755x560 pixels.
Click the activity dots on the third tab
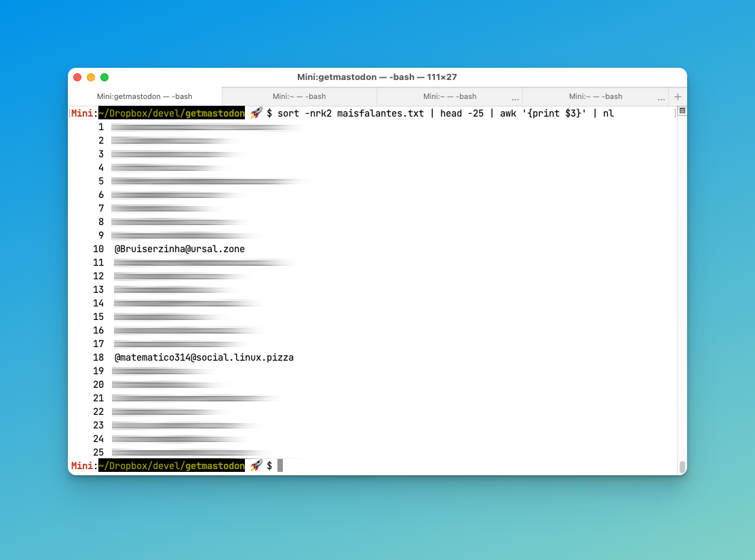point(515,98)
